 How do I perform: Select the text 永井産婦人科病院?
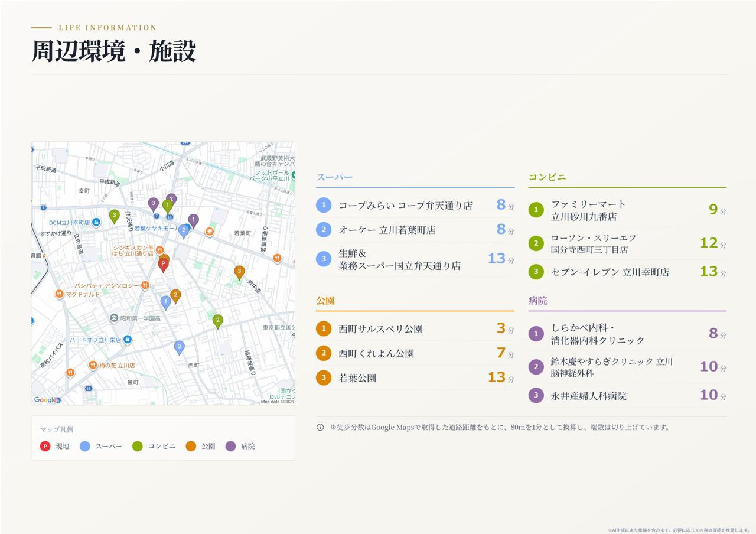click(589, 396)
